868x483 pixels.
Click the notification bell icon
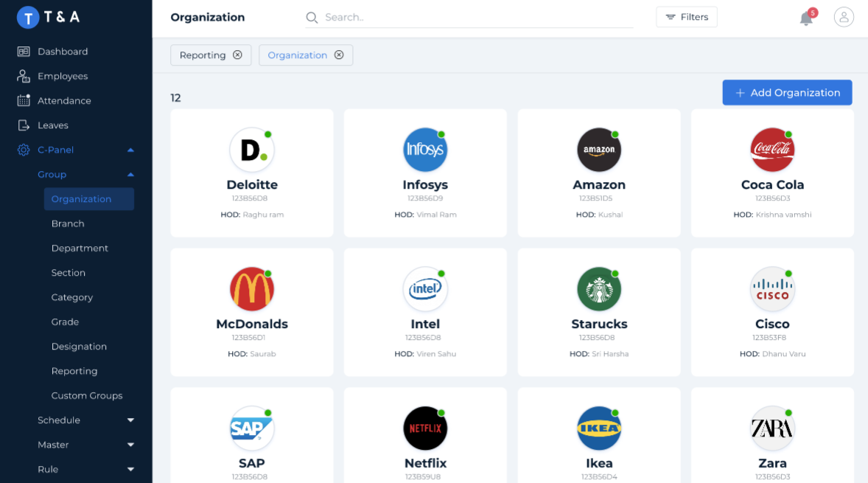(x=806, y=18)
